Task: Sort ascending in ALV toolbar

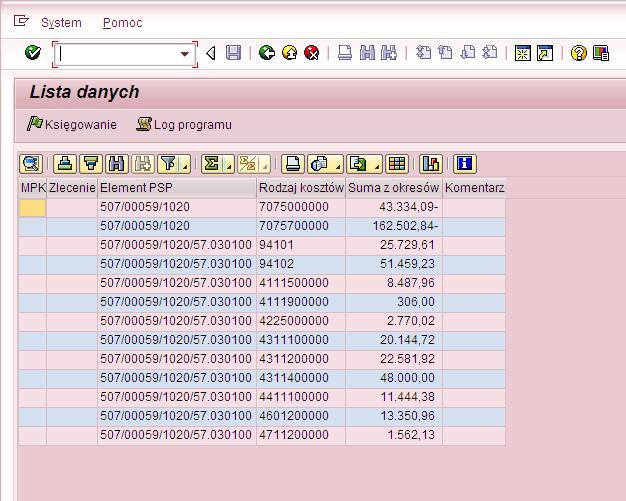Action: click(x=65, y=164)
